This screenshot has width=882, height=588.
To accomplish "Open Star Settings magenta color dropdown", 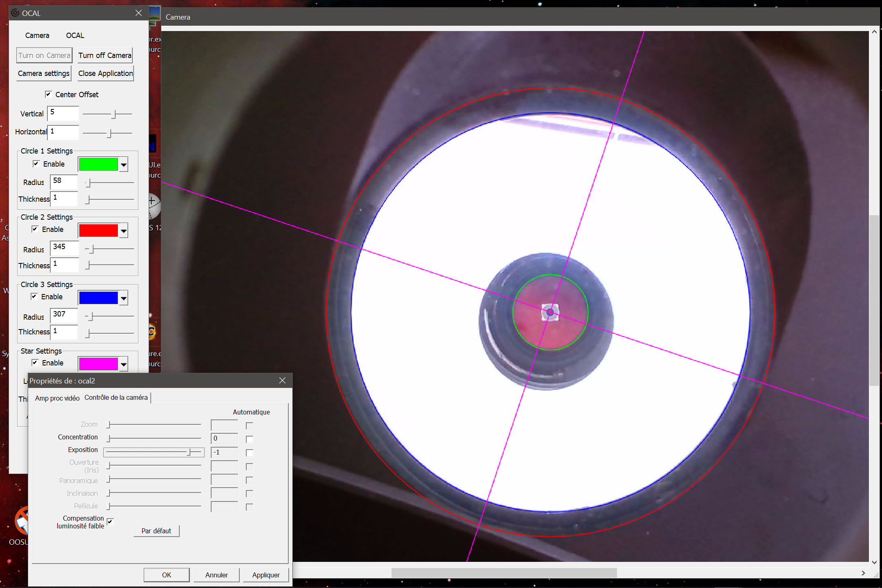I will (123, 364).
